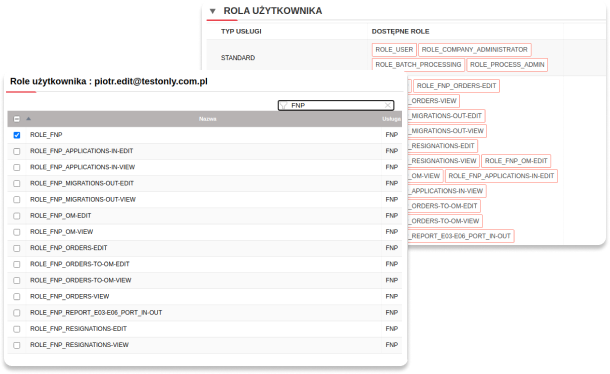Click the ORDERS-TO-OM-EDIT tag in background panel
This screenshot has height=374, width=610.
(x=444, y=206)
